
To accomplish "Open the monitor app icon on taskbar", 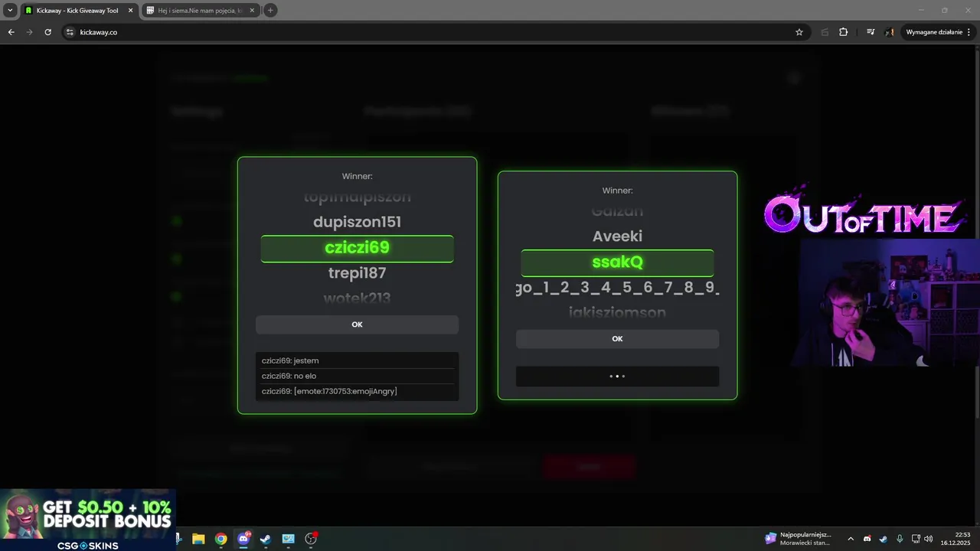I will click(x=289, y=539).
